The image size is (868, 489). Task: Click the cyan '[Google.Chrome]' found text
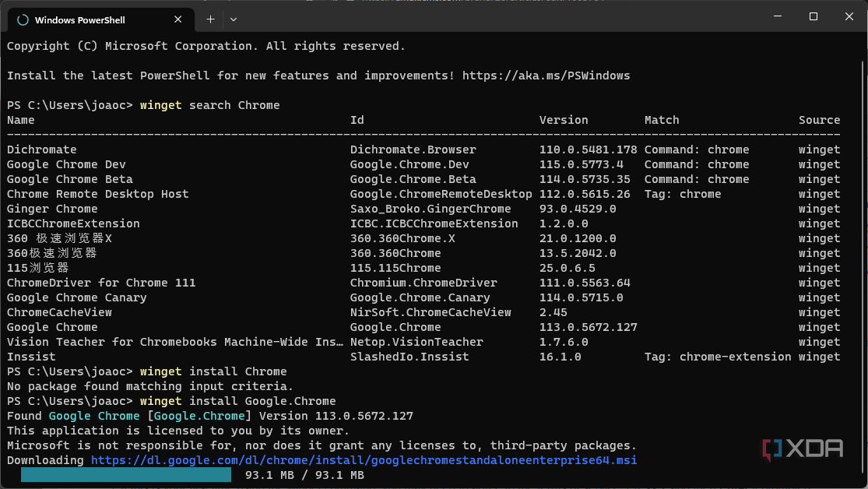click(199, 416)
